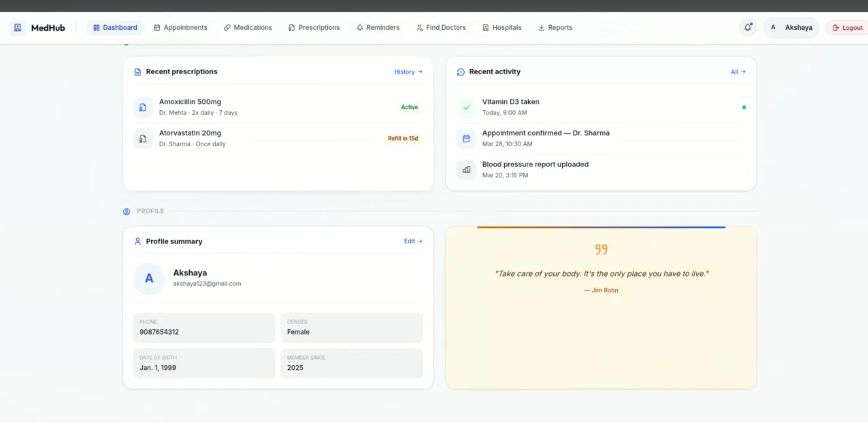868x423 pixels.
Task: Click the PROFILE section icon
Action: (126, 211)
